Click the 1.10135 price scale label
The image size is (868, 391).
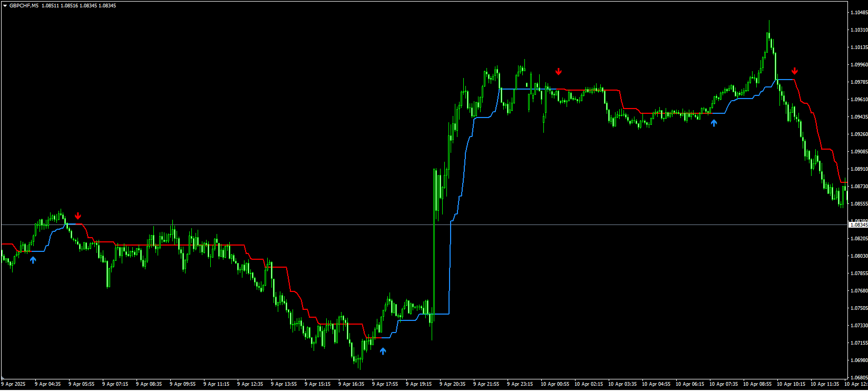pos(859,47)
